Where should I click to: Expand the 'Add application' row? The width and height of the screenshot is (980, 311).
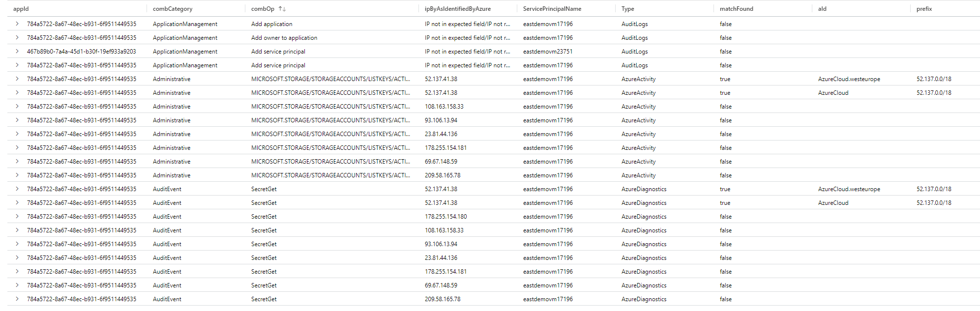pyautogui.click(x=17, y=24)
